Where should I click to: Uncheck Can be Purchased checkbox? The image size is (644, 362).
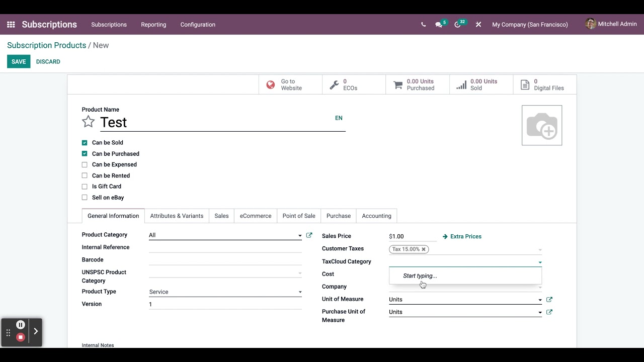(x=85, y=154)
